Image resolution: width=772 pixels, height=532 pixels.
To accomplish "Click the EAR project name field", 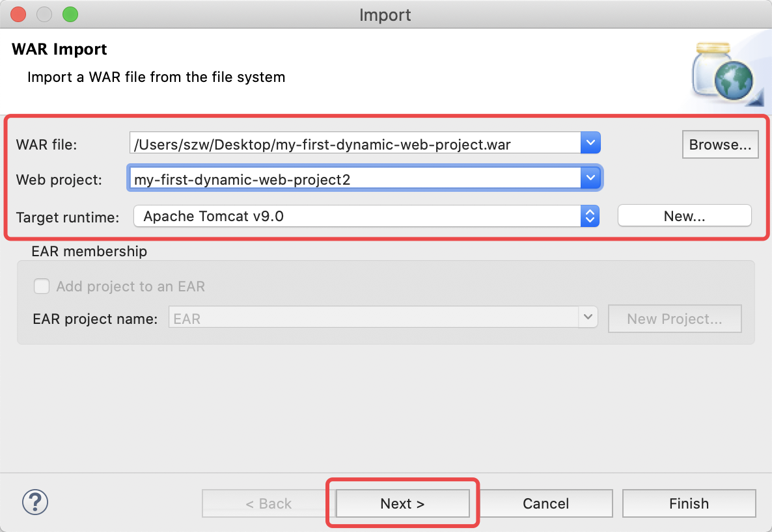I will (x=374, y=317).
